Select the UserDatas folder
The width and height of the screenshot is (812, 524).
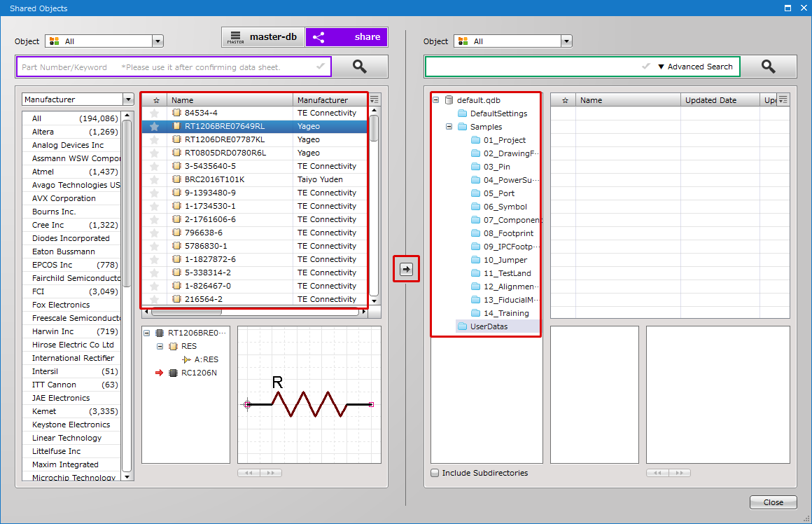click(489, 326)
